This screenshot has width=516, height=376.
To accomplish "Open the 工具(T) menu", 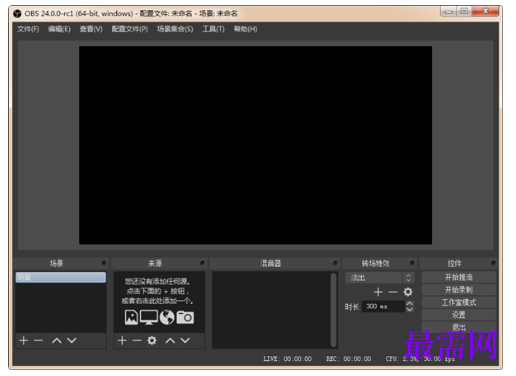I will [213, 29].
